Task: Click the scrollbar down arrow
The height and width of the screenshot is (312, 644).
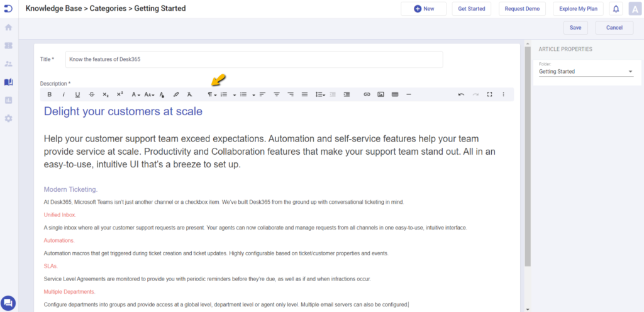Action: [x=528, y=309]
